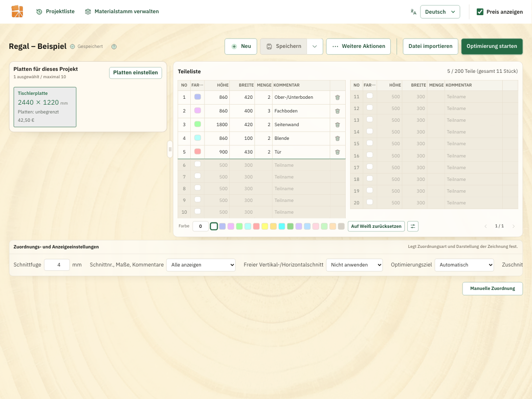Delete the Ober-/Unterboden row via trash icon
Screen dimensions: 532x399
tap(337, 97)
